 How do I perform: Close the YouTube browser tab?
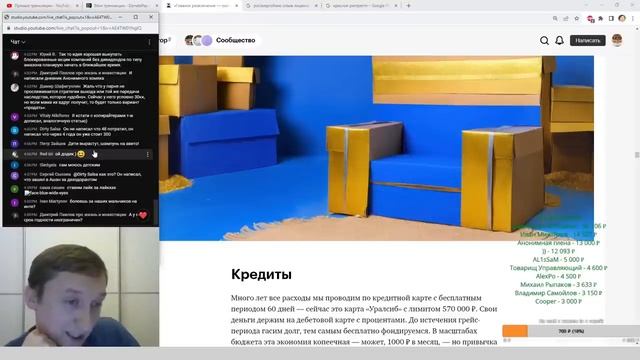(77, 6)
